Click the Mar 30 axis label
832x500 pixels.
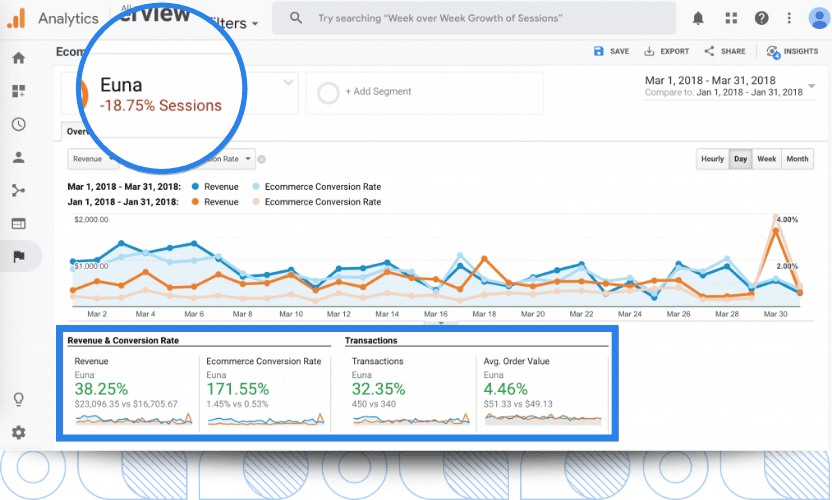click(x=775, y=314)
